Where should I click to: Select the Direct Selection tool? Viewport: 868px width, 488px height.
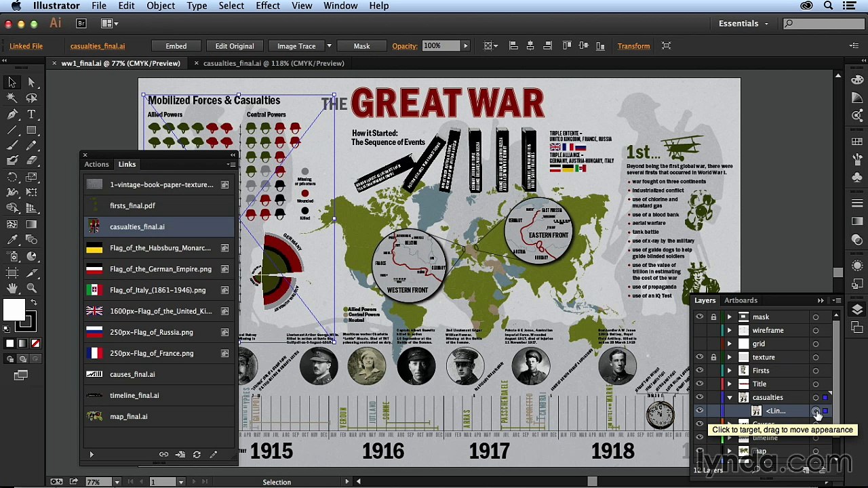(x=31, y=82)
